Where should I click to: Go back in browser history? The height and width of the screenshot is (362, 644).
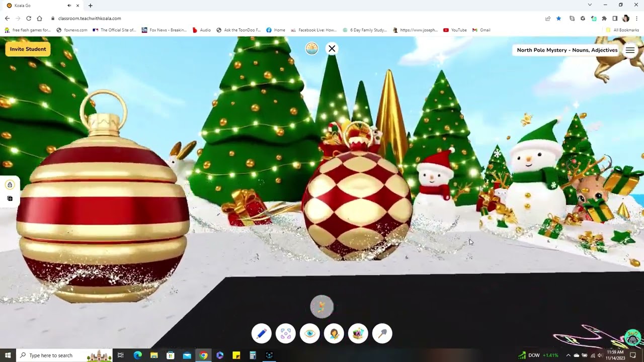pyautogui.click(x=7, y=19)
